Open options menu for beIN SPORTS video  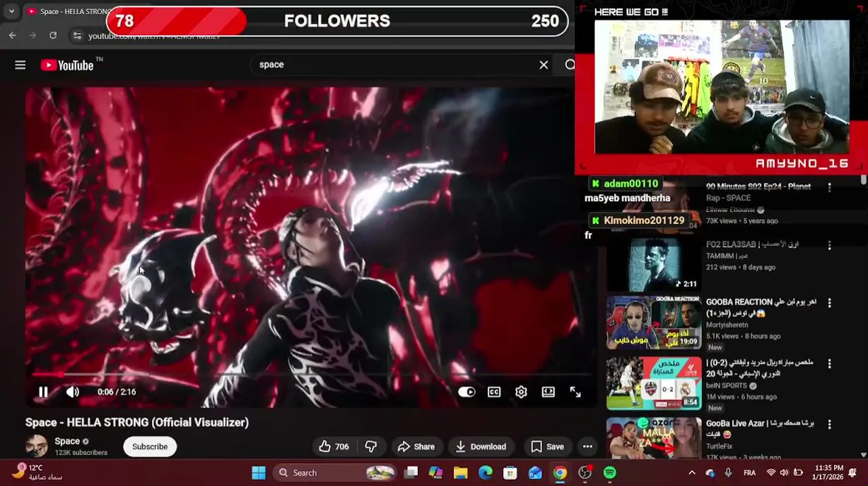[829, 364]
